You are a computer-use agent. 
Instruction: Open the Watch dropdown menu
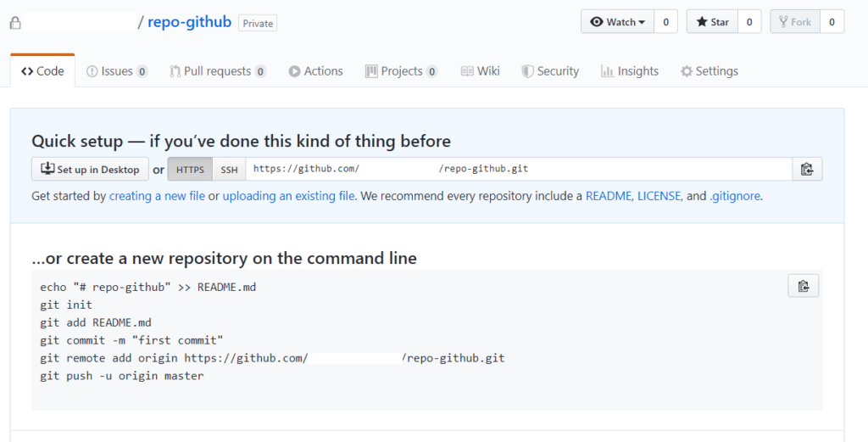[x=617, y=22]
